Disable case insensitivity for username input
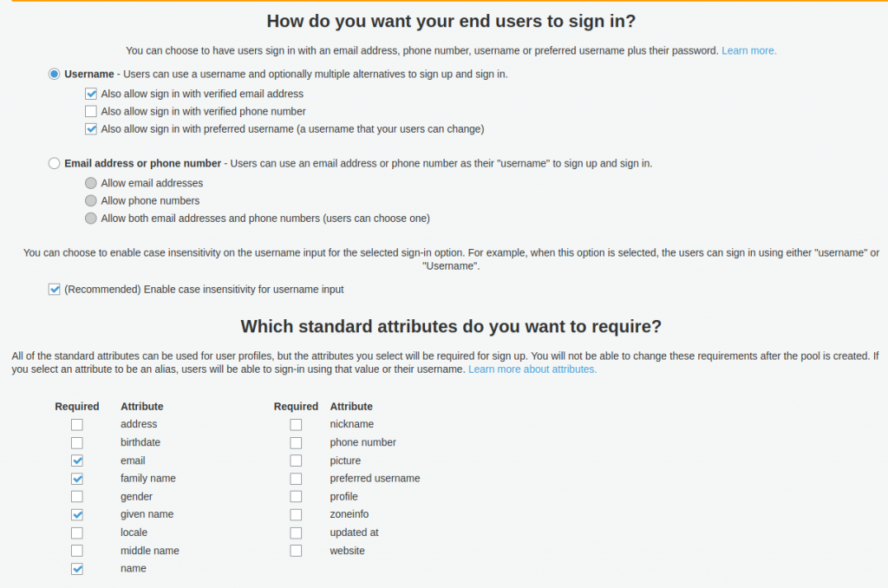The height and width of the screenshot is (588, 888). (54, 289)
